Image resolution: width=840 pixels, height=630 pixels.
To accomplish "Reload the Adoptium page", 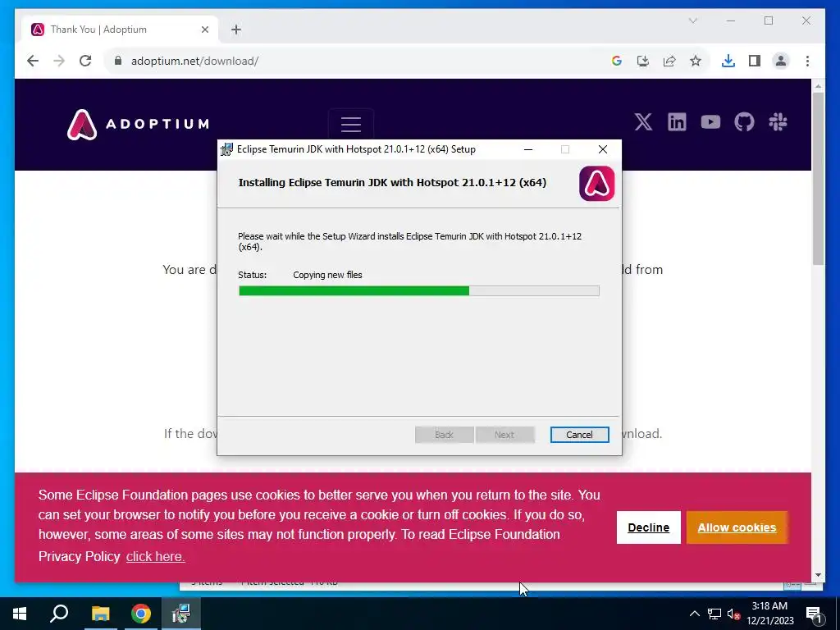I will (x=85, y=61).
